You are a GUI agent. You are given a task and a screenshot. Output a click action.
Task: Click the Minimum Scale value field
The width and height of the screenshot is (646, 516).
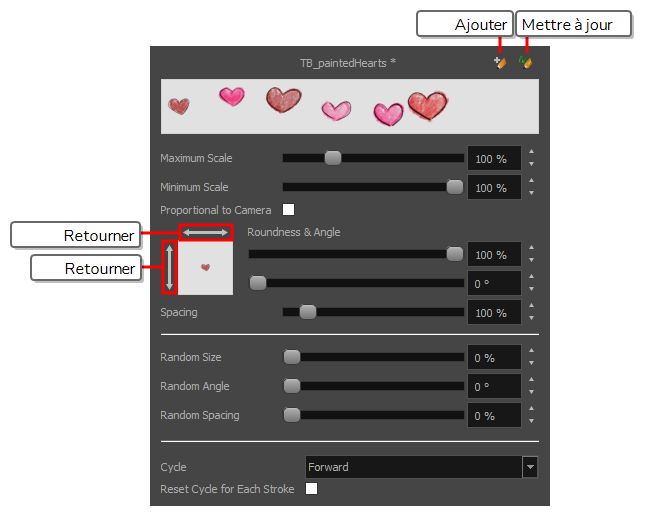click(494, 187)
